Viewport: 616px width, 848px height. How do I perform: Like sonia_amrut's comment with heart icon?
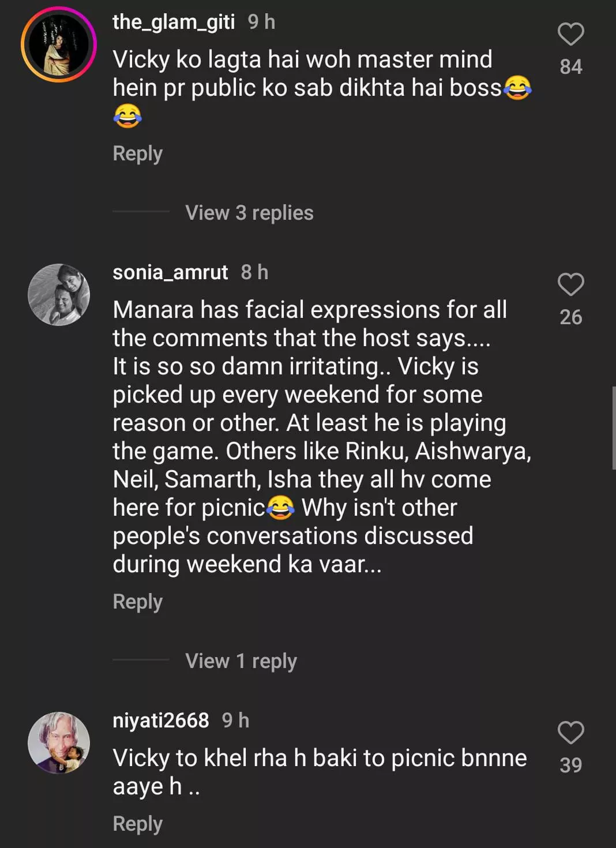point(570,285)
